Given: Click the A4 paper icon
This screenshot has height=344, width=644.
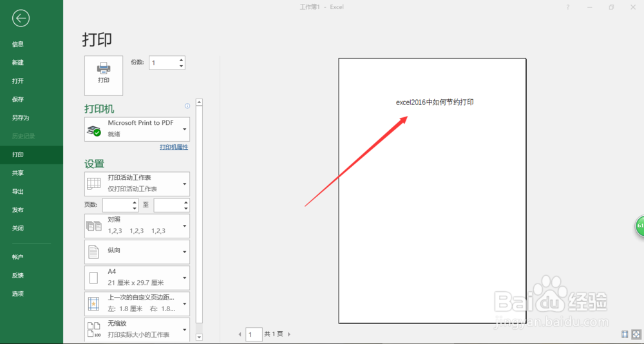Looking at the screenshot, I should (x=93, y=278).
